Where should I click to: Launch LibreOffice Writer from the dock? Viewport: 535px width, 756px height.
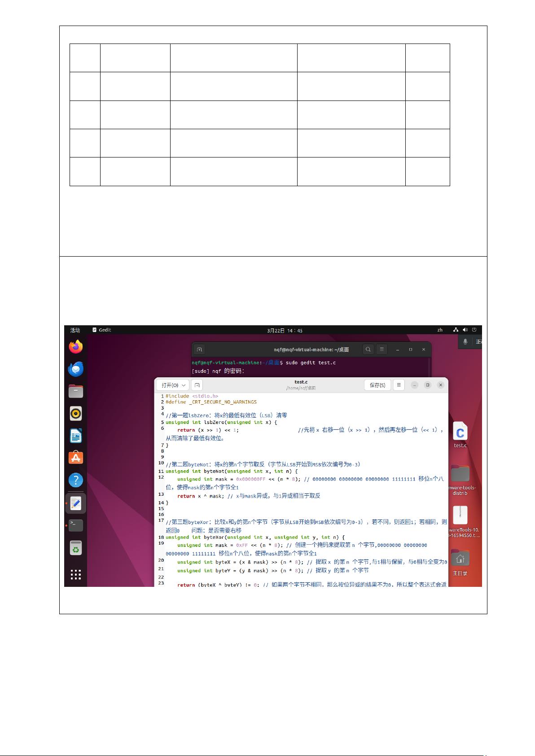point(76,436)
